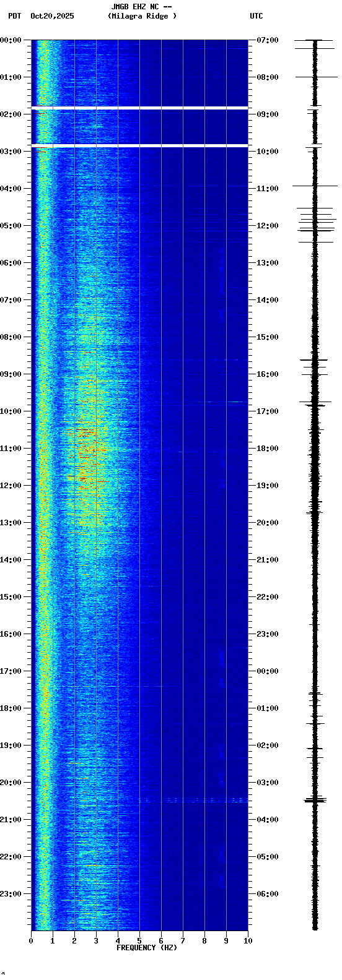Screen dimensions: 342x980
Task: Click the UTC '07:00' time label
Action: tap(268, 40)
